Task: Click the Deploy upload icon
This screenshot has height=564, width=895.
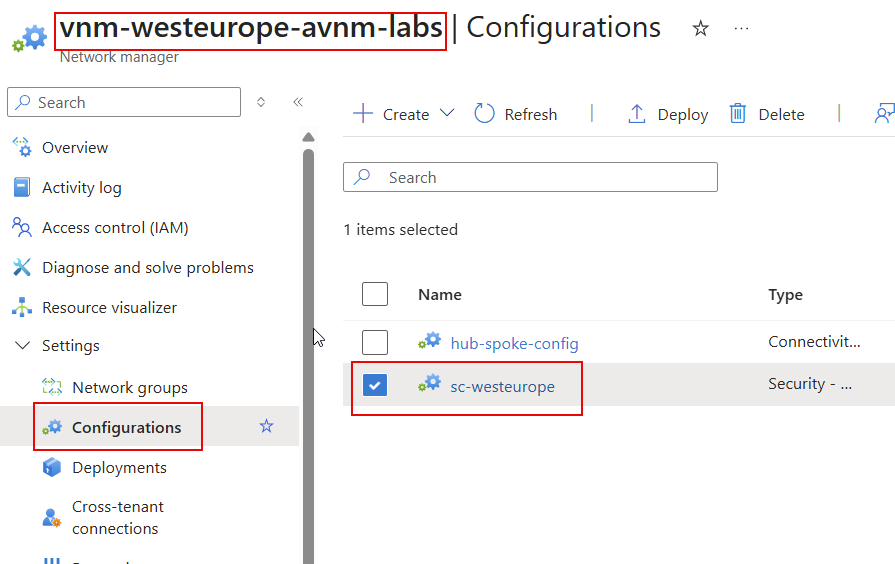Action: coord(637,114)
